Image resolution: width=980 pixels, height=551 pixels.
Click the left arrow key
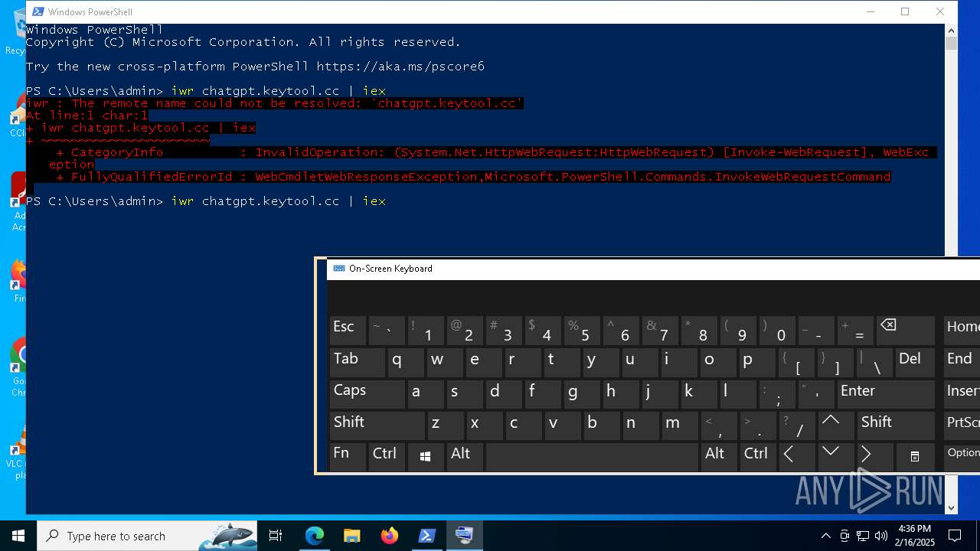[x=797, y=456]
